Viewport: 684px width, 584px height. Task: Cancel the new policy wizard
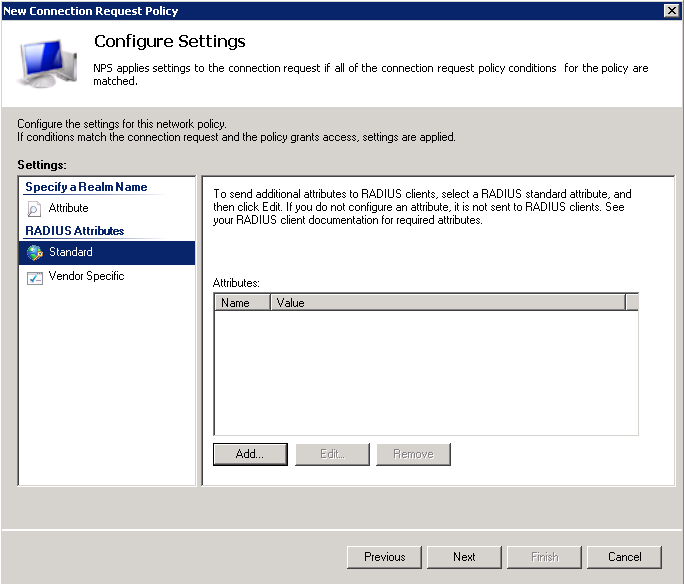(x=624, y=557)
